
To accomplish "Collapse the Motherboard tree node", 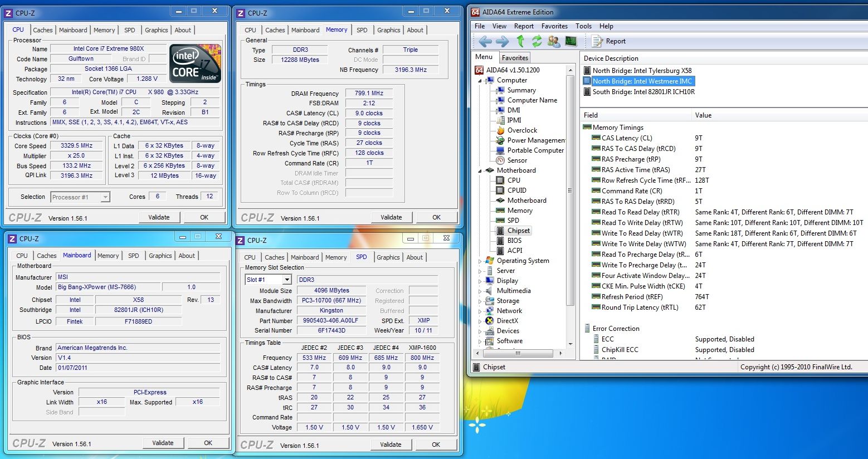I will (480, 171).
